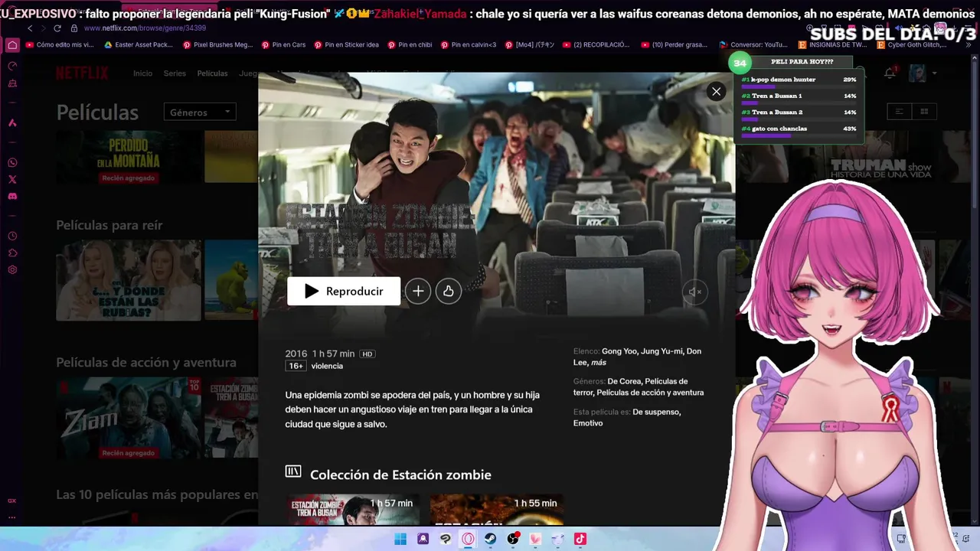This screenshot has height=551, width=980.
Task: Open the 'Cómo edito mis vi...' bookmark
Action: tap(60, 45)
